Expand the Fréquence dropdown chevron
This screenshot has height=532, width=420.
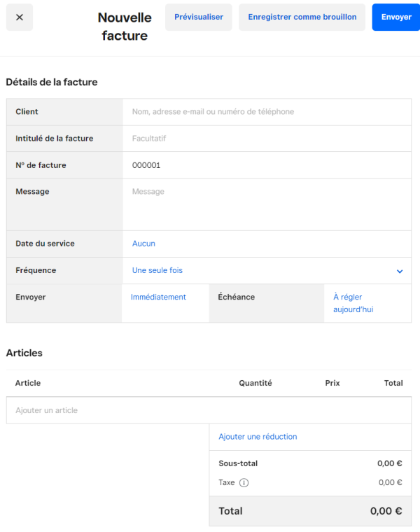pos(400,271)
